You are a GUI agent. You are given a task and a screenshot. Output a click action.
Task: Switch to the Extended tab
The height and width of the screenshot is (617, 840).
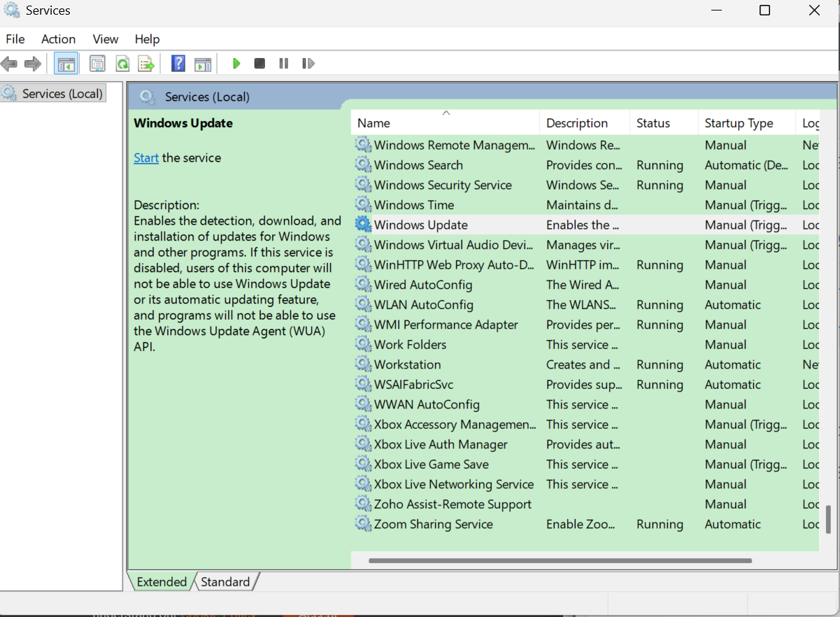pyautogui.click(x=162, y=581)
